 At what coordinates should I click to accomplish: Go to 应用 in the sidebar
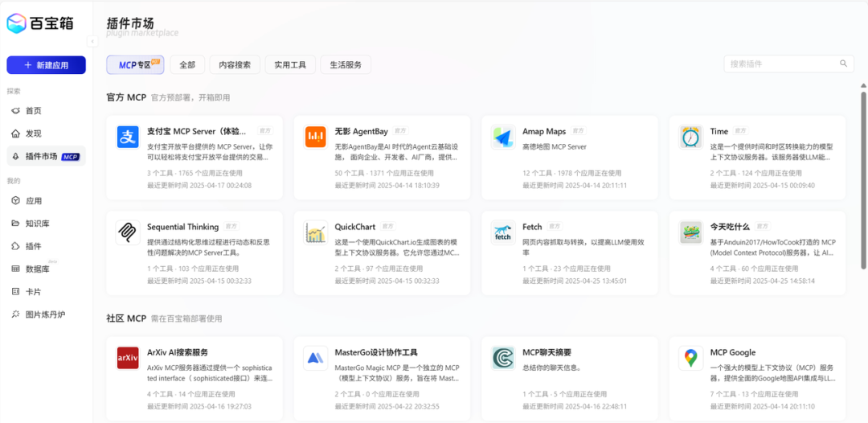pos(46,201)
